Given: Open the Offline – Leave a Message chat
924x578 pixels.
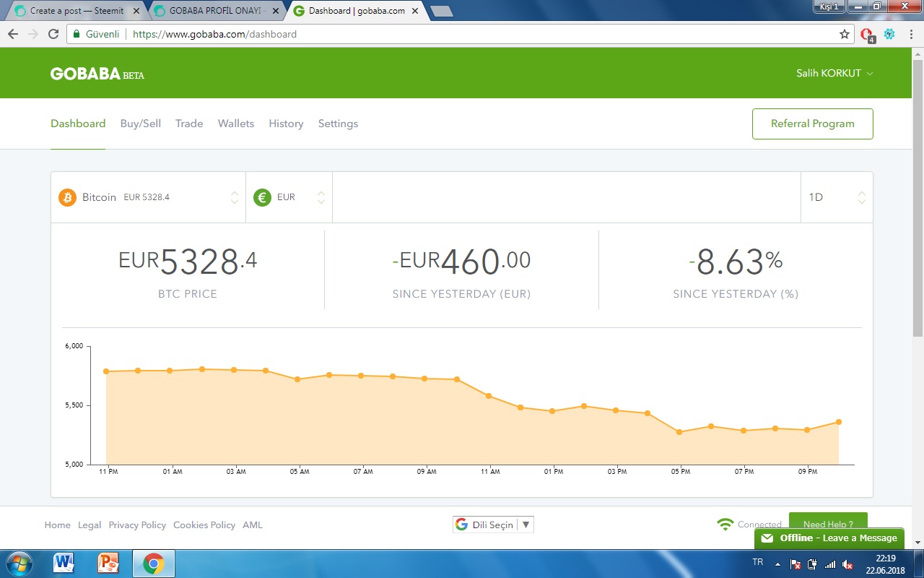Looking at the screenshot, I should pyautogui.click(x=829, y=538).
